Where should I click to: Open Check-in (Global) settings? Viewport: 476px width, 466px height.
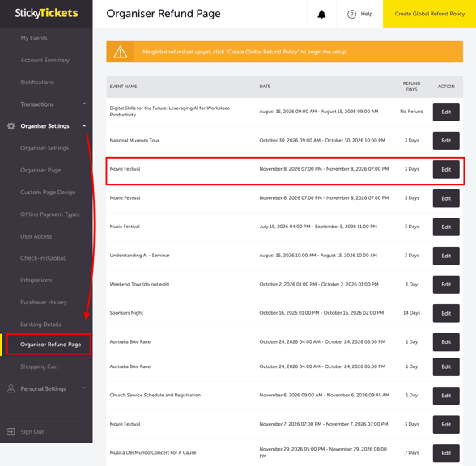tap(44, 258)
